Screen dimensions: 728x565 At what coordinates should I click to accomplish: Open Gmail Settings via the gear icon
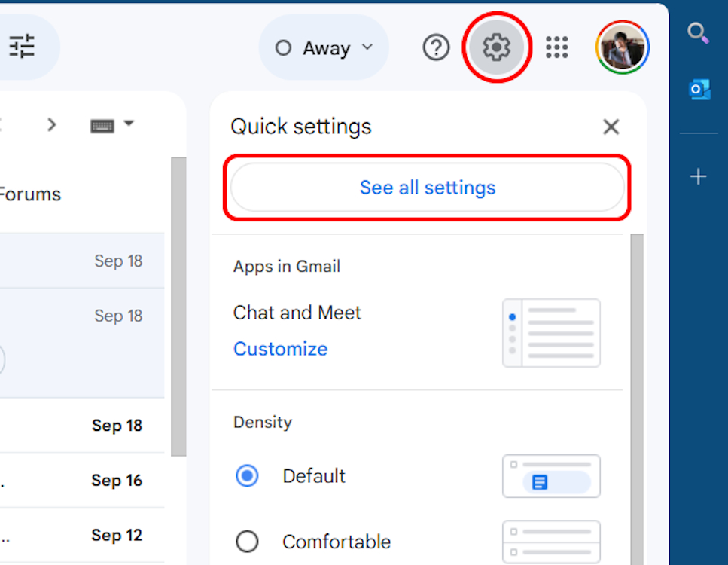pos(497,47)
